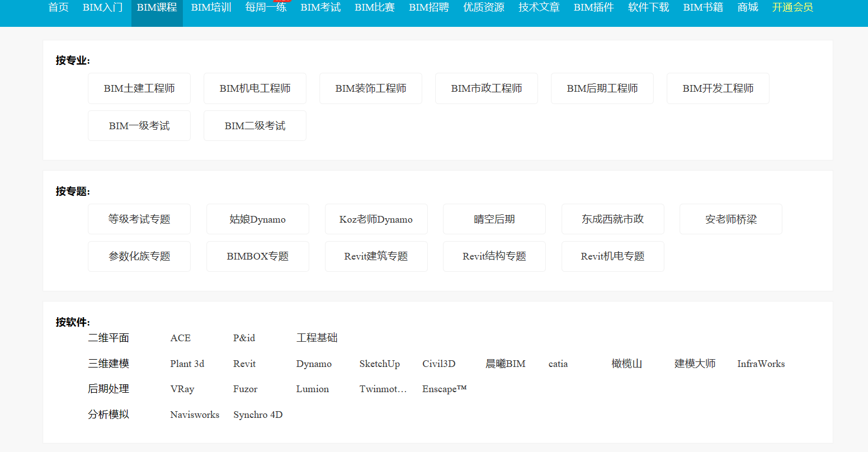The width and height of the screenshot is (868, 452).
Task: Select SketchUp in the software list
Action: pos(380,364)
